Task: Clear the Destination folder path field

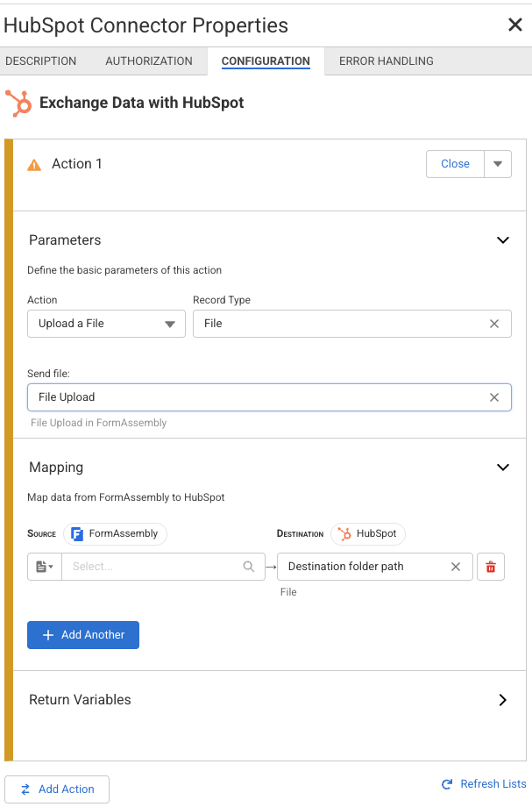Action: tap(456, 567)
